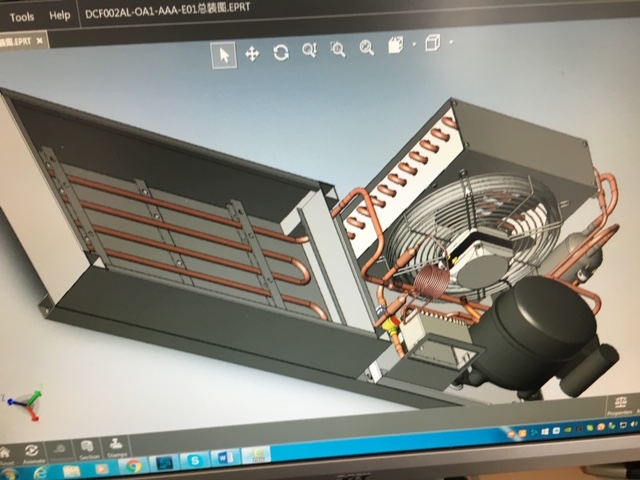Open File Explorer folder on taskbar
This screenshot has height=480, width=640.
[71, 471]
